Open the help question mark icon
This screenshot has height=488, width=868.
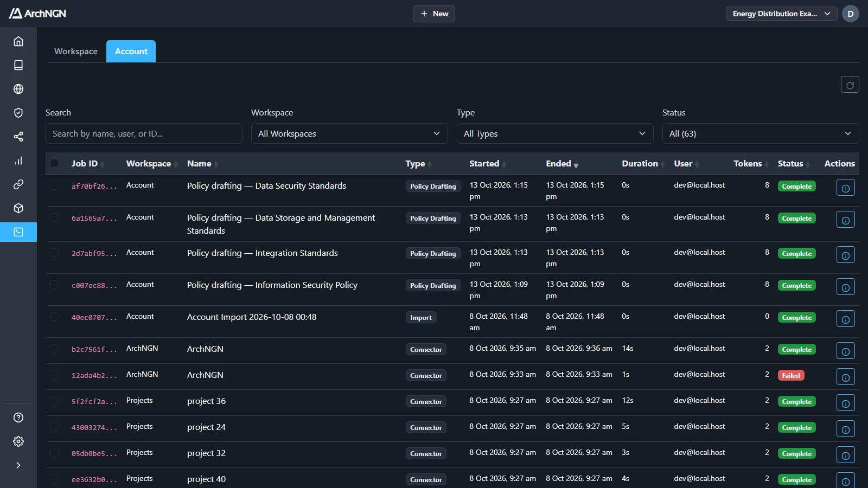(x=18, y=418)
